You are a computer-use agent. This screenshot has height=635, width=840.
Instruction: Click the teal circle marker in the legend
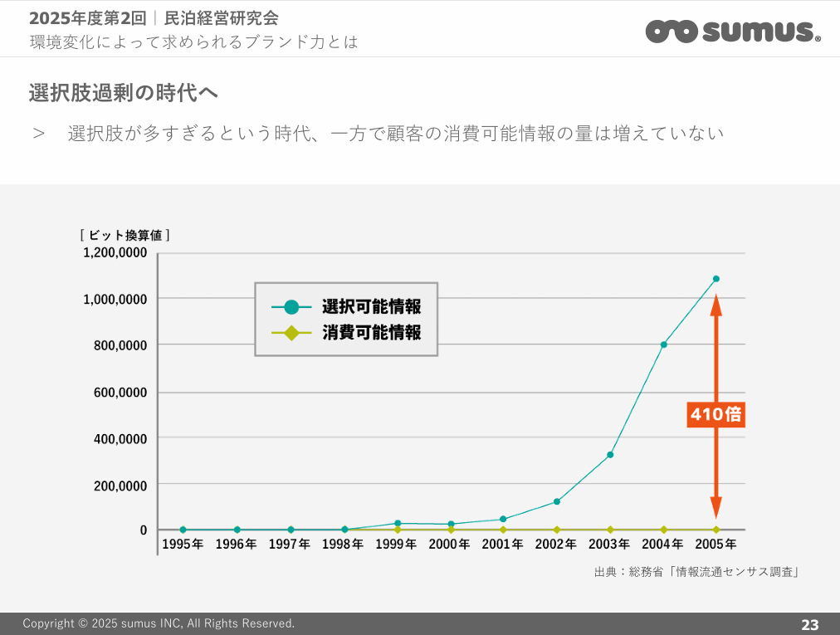(x=291, y=307)
